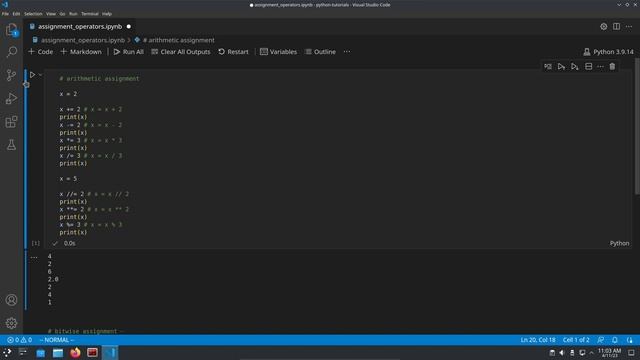The width and height of the screenshot is (640, 360).
Task: Show the notebook Outline
Action: tap(320, 52)
